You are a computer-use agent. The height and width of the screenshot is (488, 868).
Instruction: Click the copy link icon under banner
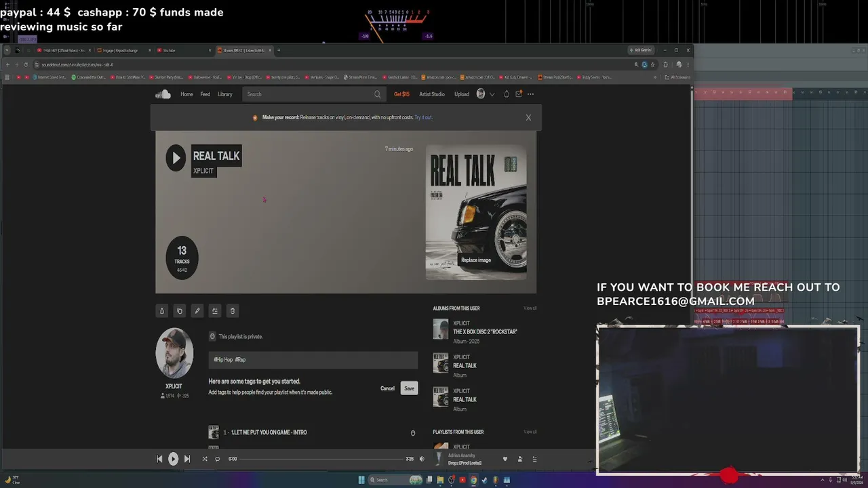pos(179,310)
